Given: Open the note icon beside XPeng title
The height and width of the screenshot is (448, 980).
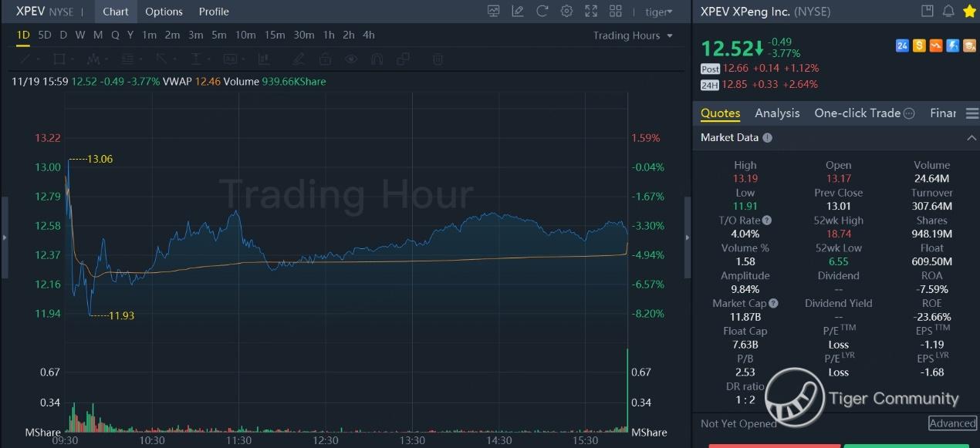Looking at the screenshot, I should tap(928, 11).
